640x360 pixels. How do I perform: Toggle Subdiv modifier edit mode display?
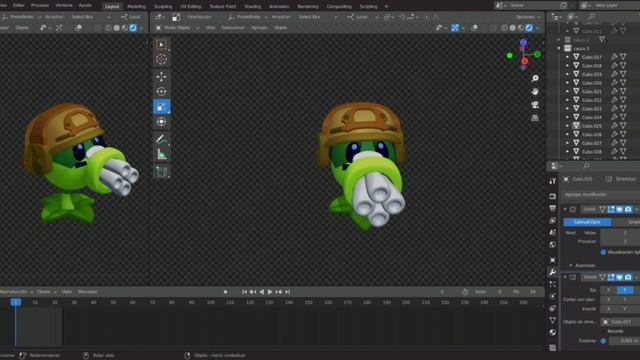[611, 209]
